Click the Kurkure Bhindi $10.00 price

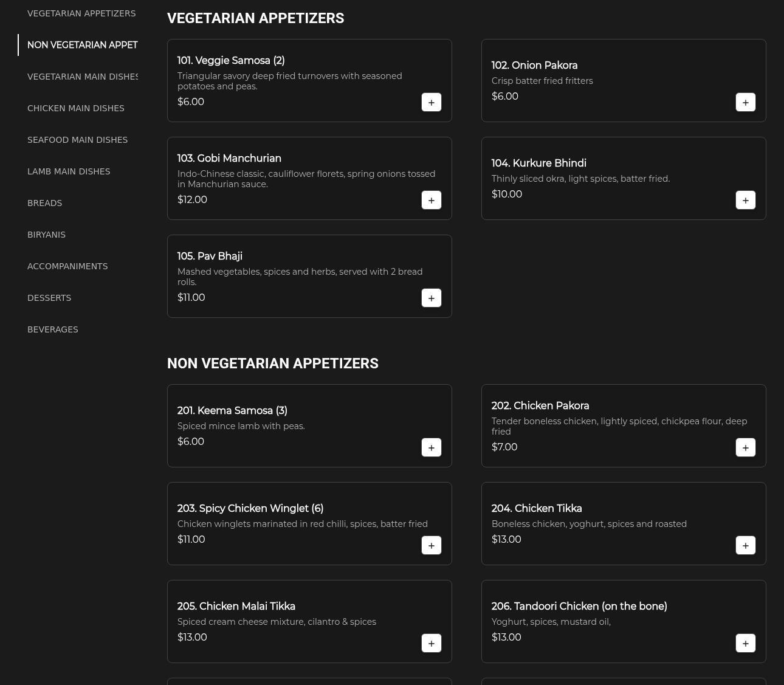click(507, 194)
